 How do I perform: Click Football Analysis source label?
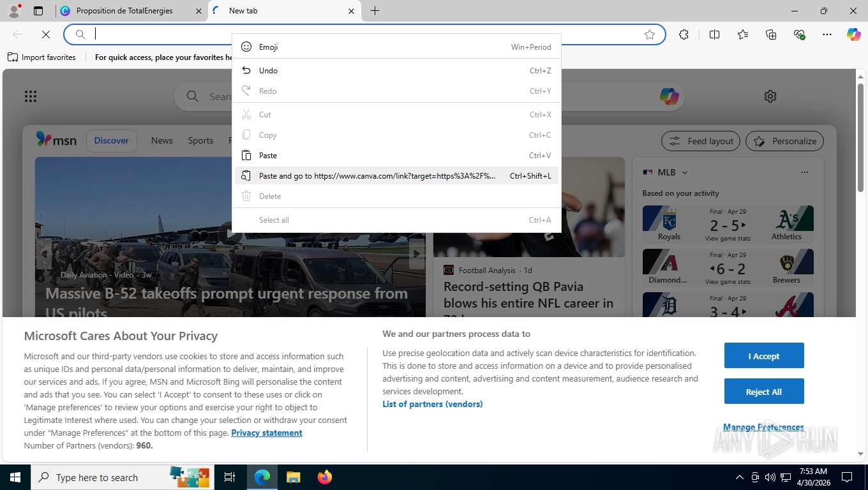[486, 270]
